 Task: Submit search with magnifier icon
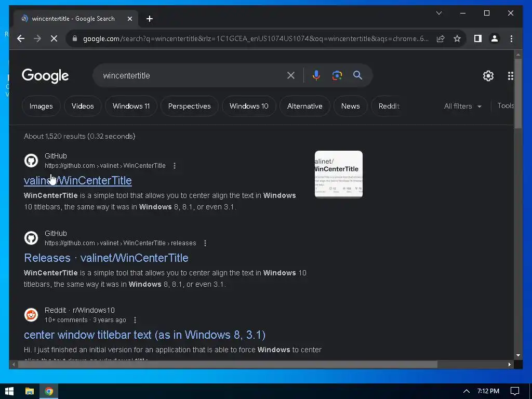coord(357,75)
